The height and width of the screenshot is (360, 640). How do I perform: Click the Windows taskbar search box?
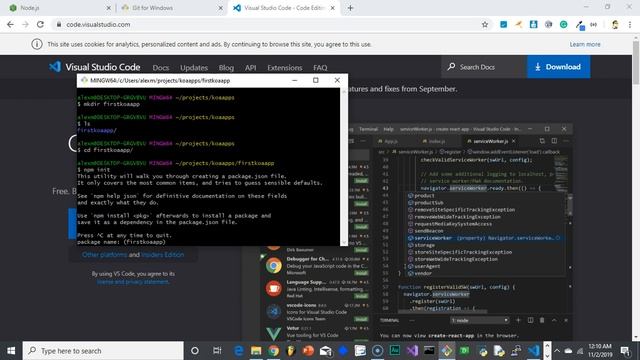click(x=103, y=351)
